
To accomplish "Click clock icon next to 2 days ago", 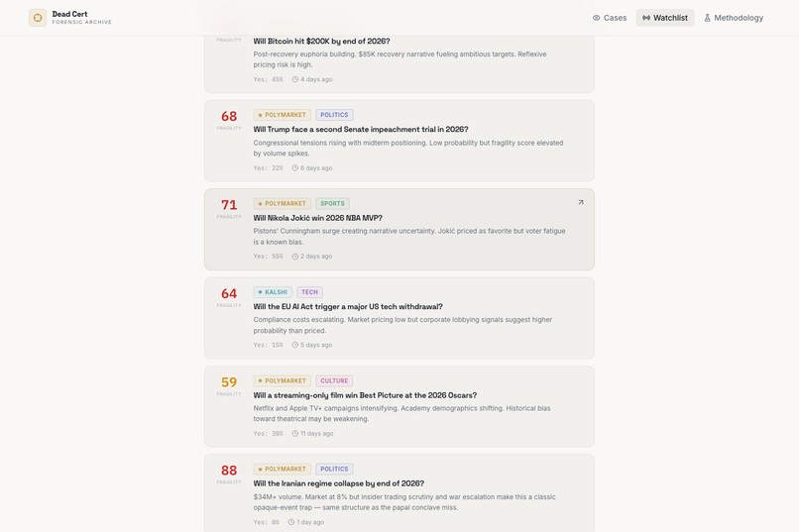I will pyautogui.click(x=295, y=257).
